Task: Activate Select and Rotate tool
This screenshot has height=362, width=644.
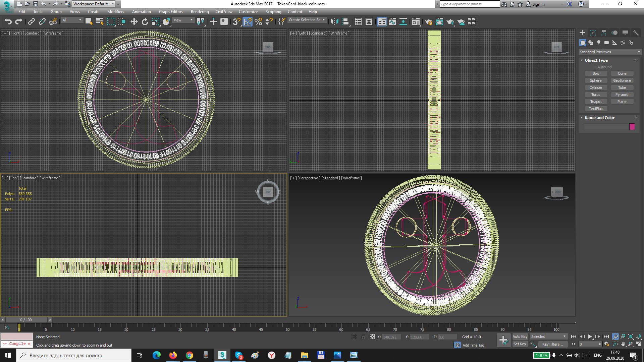Action: pos(145,22)
